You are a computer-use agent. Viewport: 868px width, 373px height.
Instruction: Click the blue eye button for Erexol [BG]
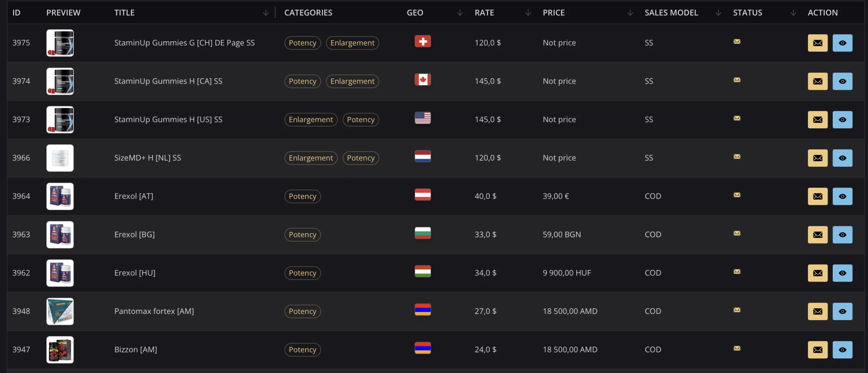pos(842,235)
